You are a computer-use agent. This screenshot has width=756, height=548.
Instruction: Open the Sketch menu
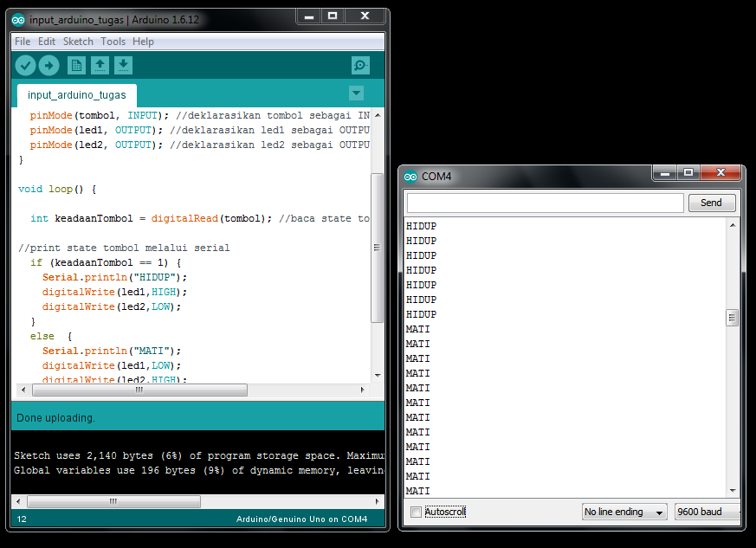(78, 41)
